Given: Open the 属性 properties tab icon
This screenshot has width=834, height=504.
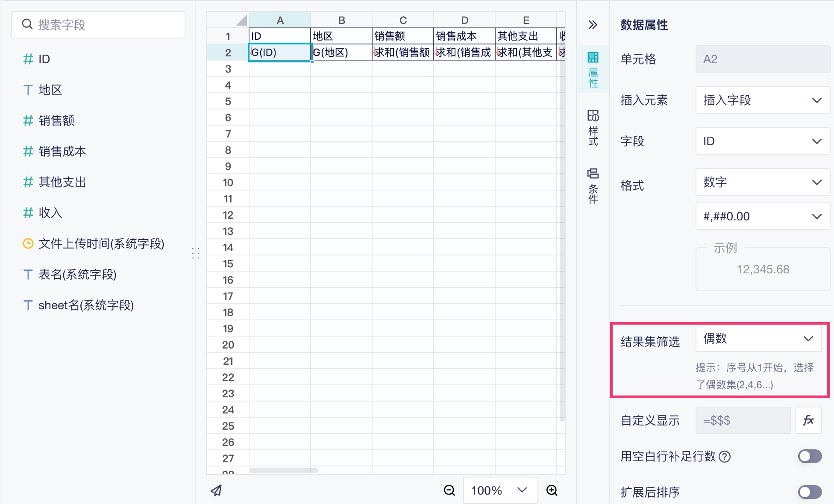Looking at the screenshot, I should [593, 69].
